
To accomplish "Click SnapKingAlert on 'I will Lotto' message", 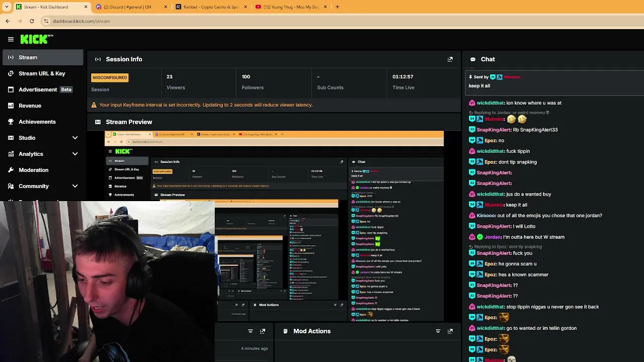I will pyautogui.click(x=494, y=227).
